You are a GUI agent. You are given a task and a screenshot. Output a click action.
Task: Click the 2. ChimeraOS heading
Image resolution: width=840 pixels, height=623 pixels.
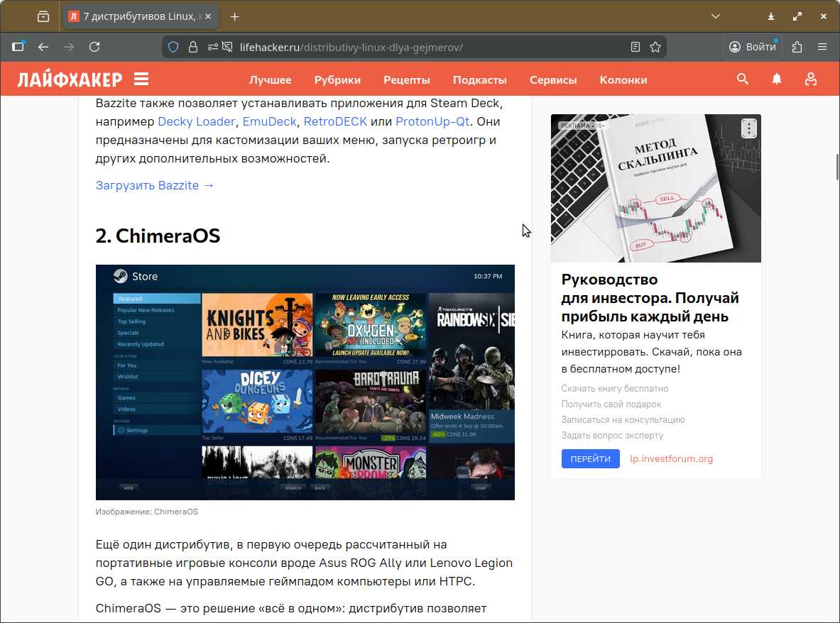[158, 236]
